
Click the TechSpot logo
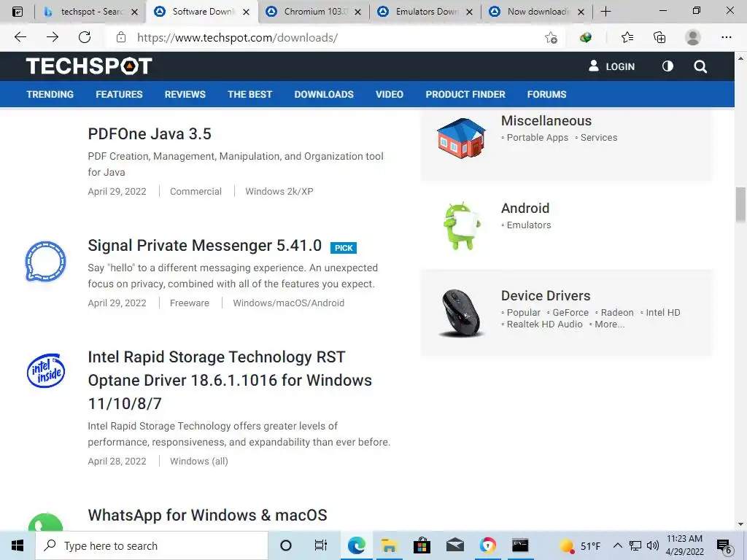click(x=89, y=66)
